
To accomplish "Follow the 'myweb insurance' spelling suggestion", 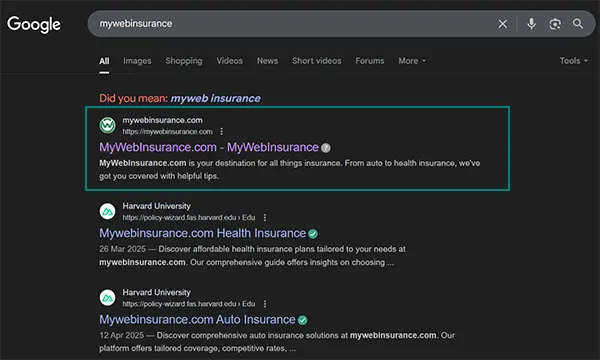I will pos(215,98).
